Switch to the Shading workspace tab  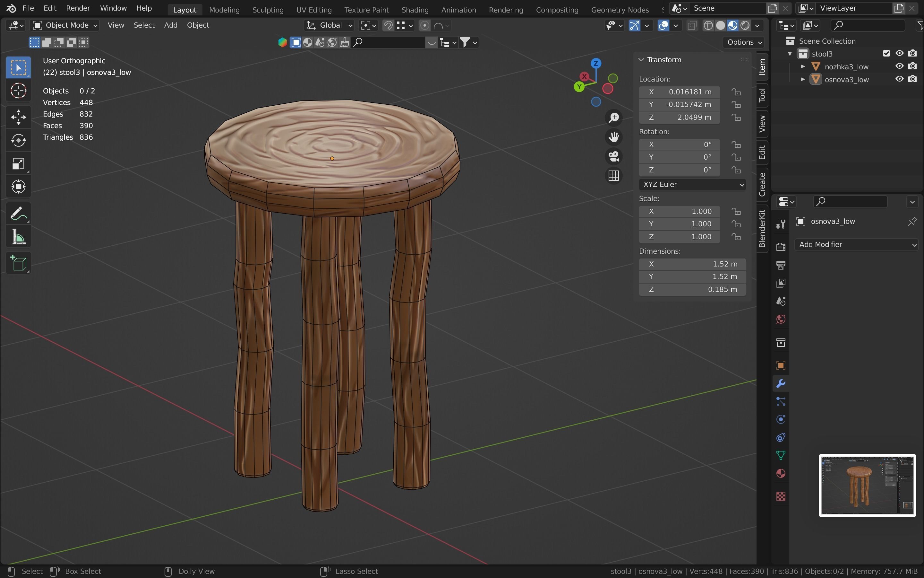[x=415, y=10]
